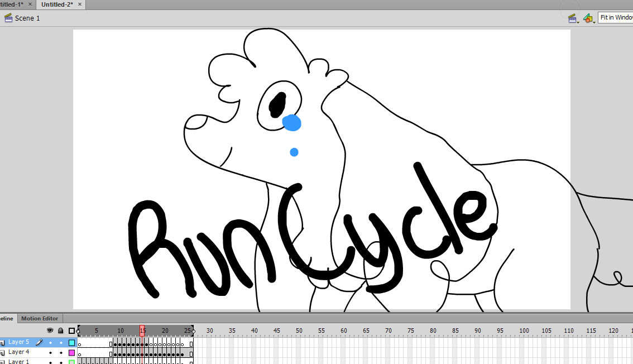Click frame 15 on the timeline ruler

click(143, 331)
